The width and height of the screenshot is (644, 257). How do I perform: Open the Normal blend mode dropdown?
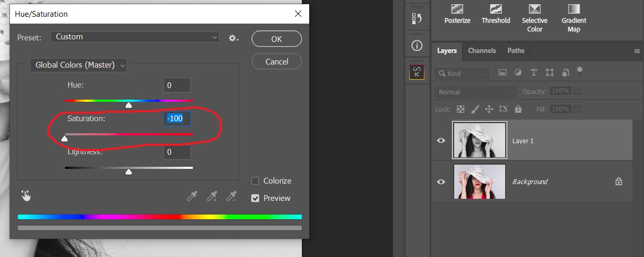[x=475, y=92]
